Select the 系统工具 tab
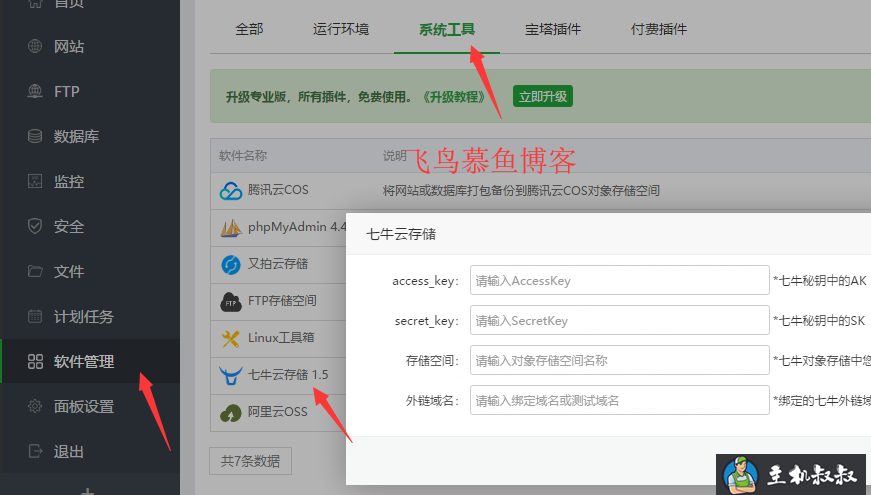The image size is (871, 495). pyautogui.click(x=447, y=29)
